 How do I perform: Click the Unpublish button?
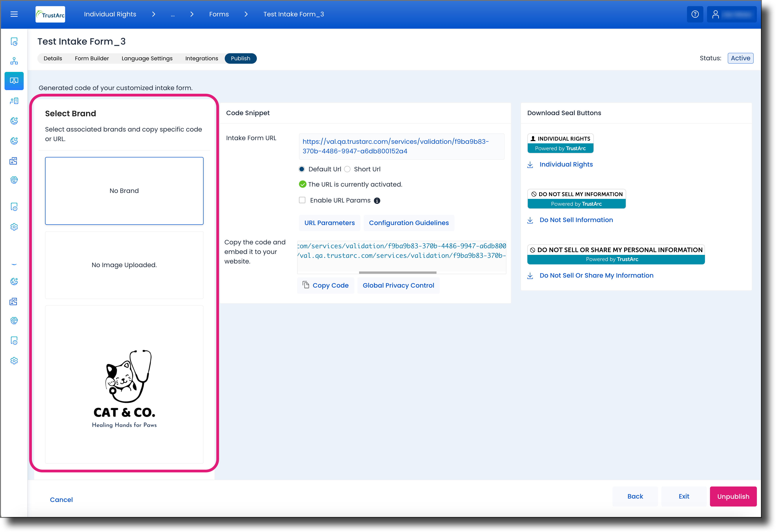tap(733, 496)
